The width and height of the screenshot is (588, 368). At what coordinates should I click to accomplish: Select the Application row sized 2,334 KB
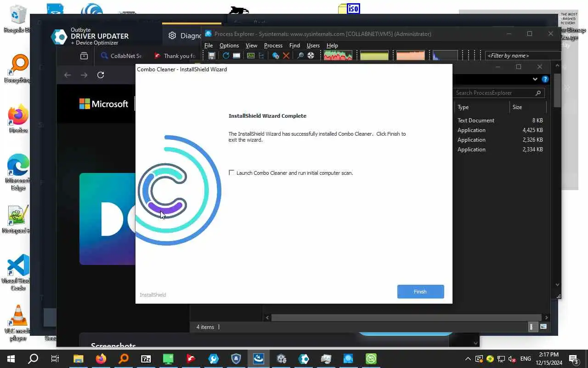click(500, 149)
